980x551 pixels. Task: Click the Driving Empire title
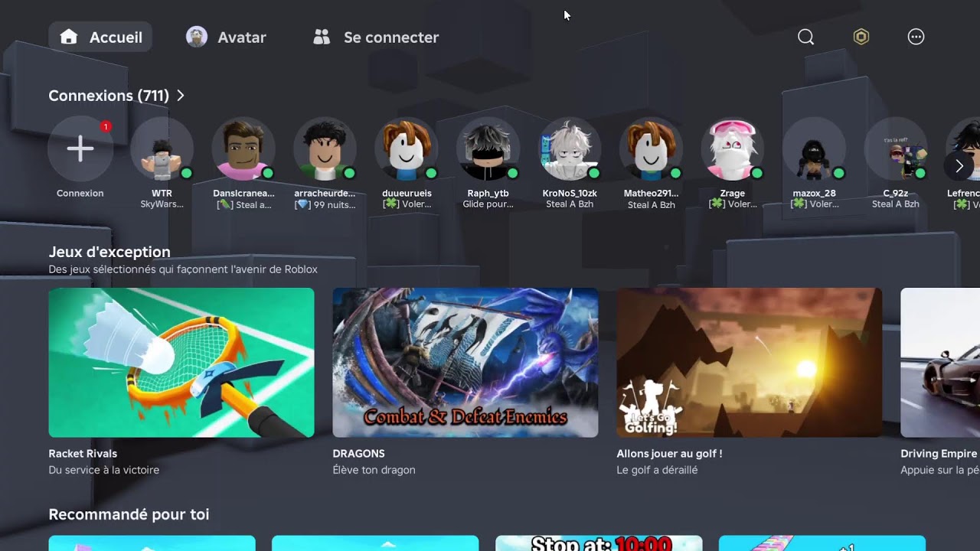click(939, 454)
